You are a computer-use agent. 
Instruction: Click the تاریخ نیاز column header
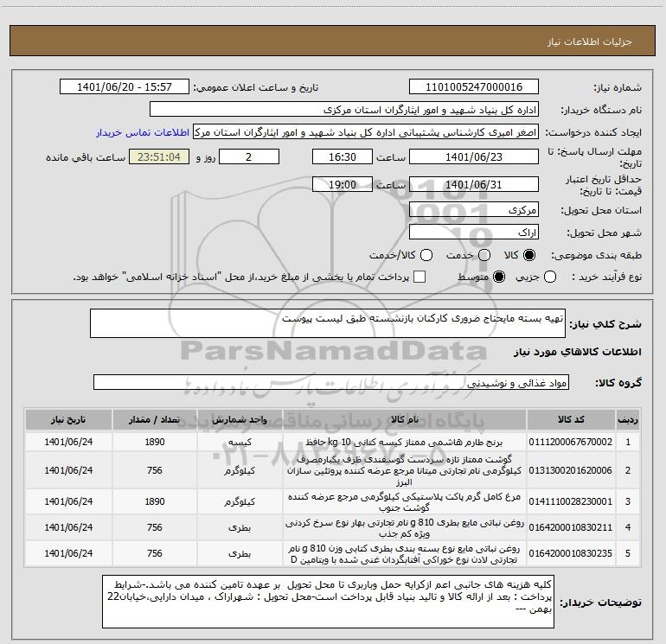68,420
